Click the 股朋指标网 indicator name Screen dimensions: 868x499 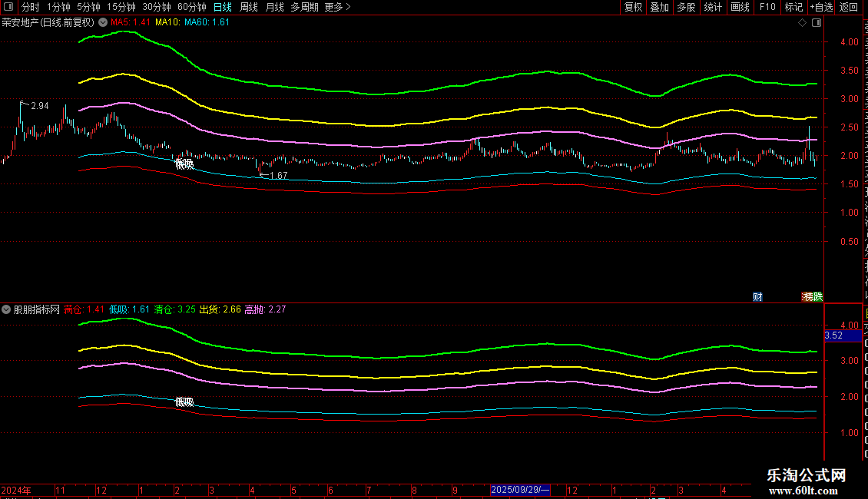pyautogui.click(x=37, y=310)
